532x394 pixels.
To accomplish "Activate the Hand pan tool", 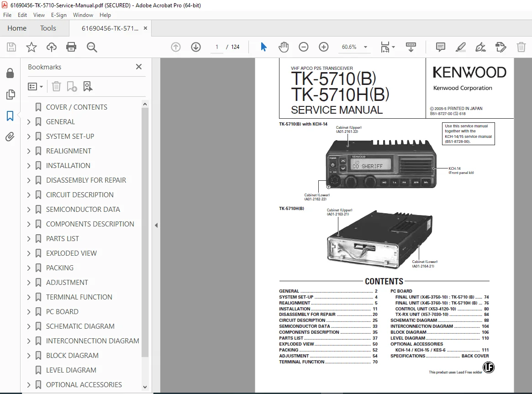I will [x=283, y=47].
